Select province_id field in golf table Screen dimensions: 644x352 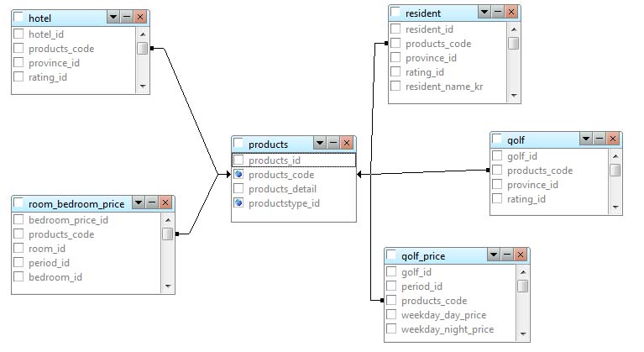click(532, 185)
